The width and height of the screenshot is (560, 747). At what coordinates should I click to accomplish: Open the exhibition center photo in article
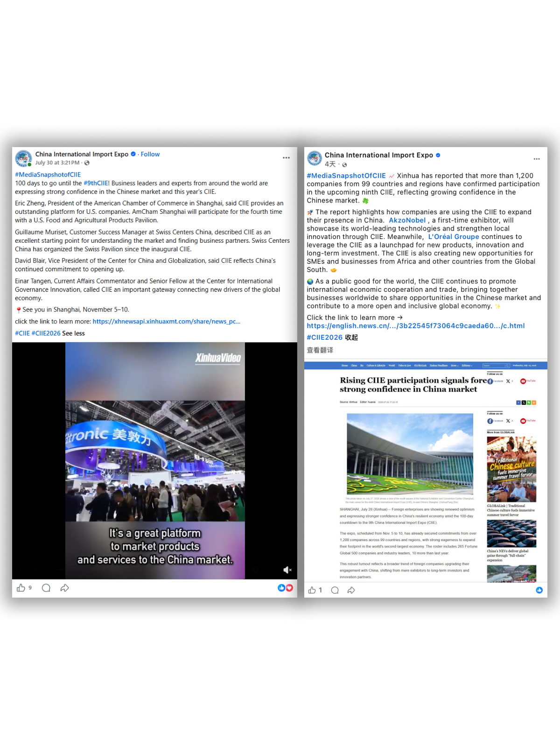pos(410,454)
